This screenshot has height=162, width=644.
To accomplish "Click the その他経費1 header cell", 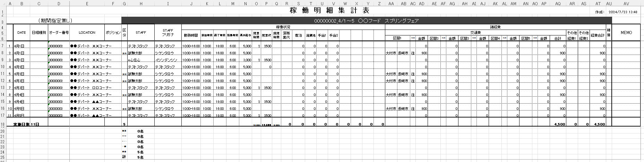I will click(572, 35).
